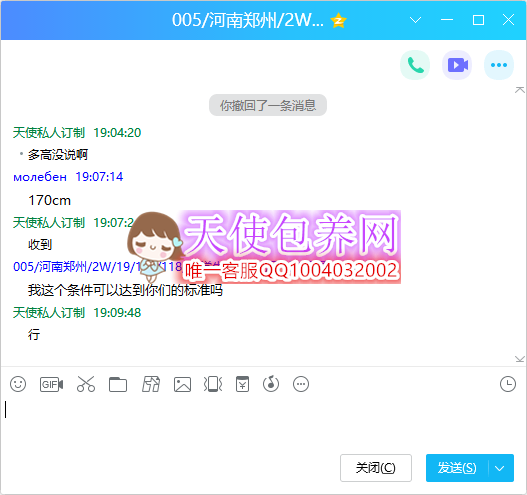The width and height of the screenshot is (527, 495).
Task: Click the picture icon to send an image
Action: click(183, 384)
